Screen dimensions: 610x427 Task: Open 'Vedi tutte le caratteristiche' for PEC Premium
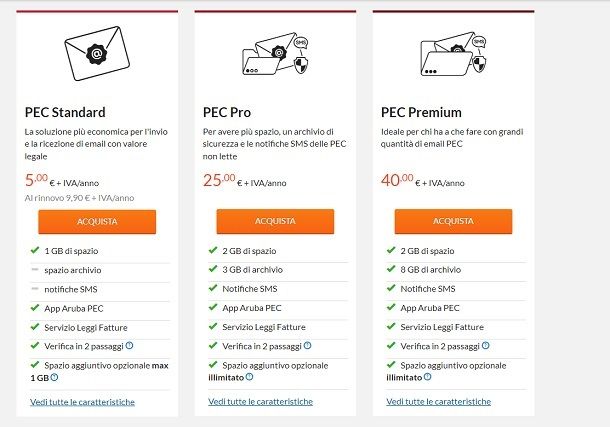tap(438, 401)
